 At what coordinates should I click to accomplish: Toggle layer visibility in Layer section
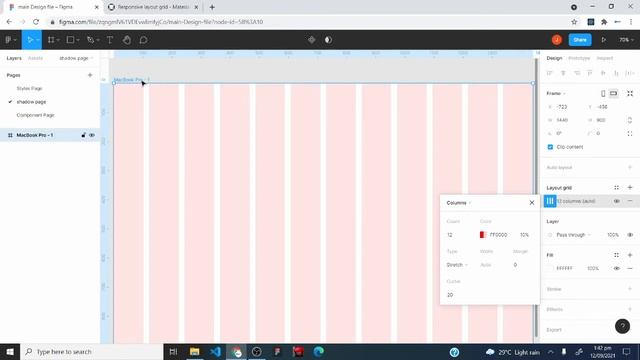630,235
